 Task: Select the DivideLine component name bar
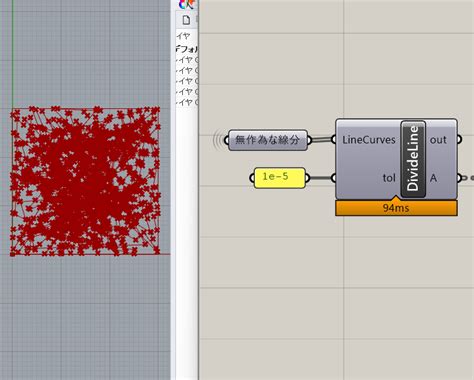coord(413,159)
